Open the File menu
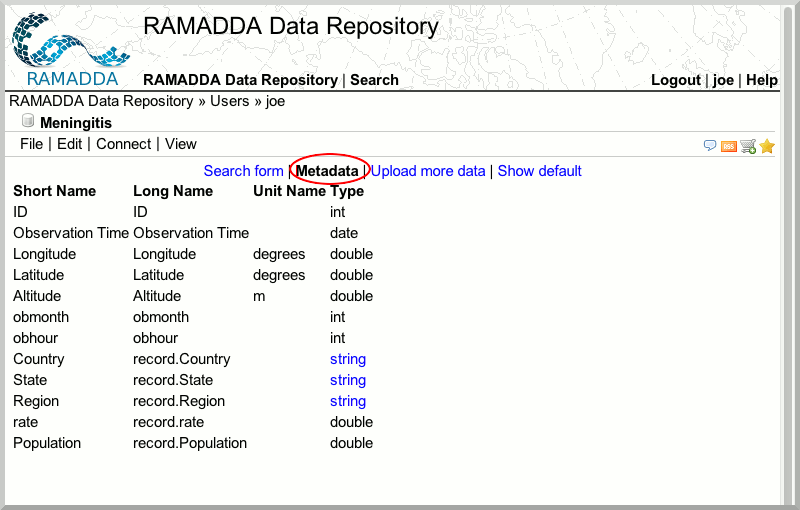 [31, 144]
